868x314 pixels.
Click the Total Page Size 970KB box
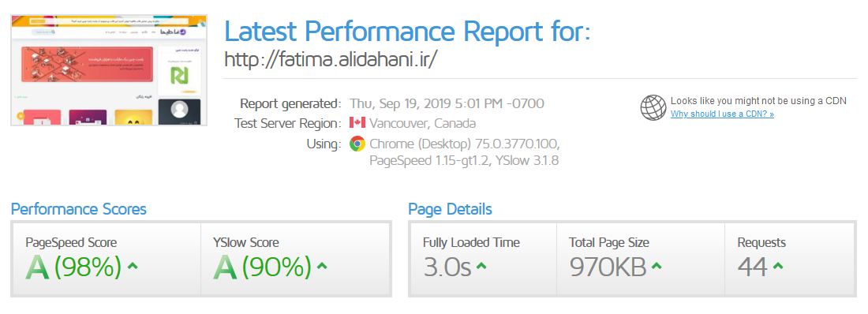(x=641, y=259)
